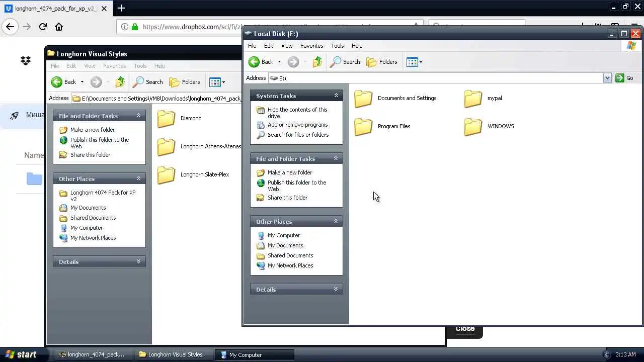Reload the browser page
Viewport: 644px width, 362px height.
tap(43, 27)
